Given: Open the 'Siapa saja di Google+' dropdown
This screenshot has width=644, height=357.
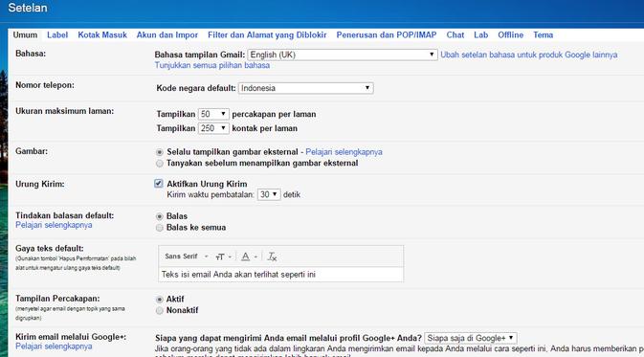Looking at the screenshot, I should [x=470, y=338].
